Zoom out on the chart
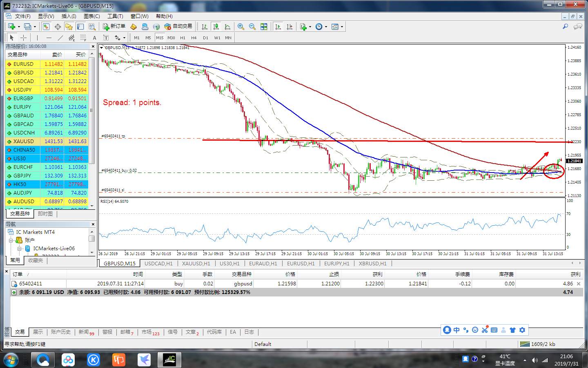The height and width of the screenshot is (368, 588). point(252,27)
